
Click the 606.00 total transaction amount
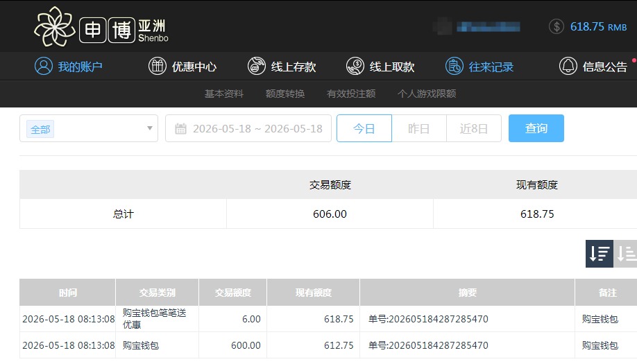click(x=330, y=214)
